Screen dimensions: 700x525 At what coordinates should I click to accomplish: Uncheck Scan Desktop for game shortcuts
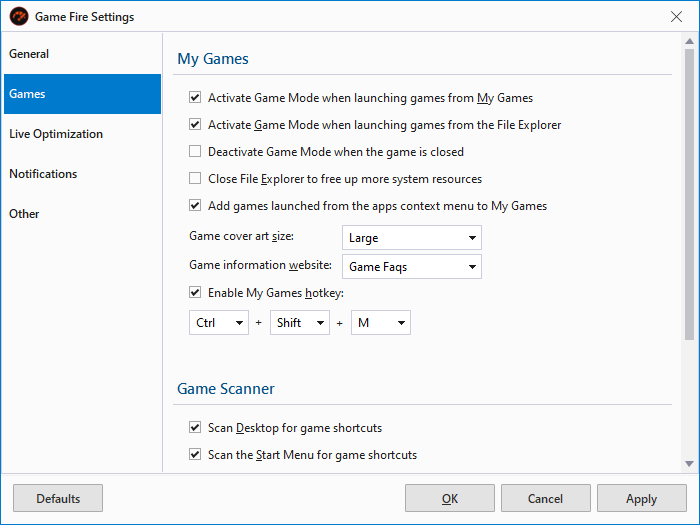[x=195, y=428]
